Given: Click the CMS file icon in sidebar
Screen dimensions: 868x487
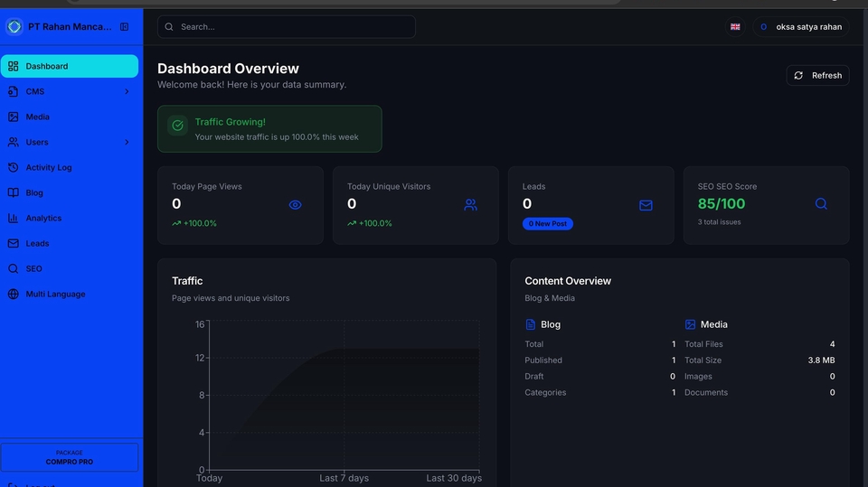Looking at the screenshot, I should 14,91.
